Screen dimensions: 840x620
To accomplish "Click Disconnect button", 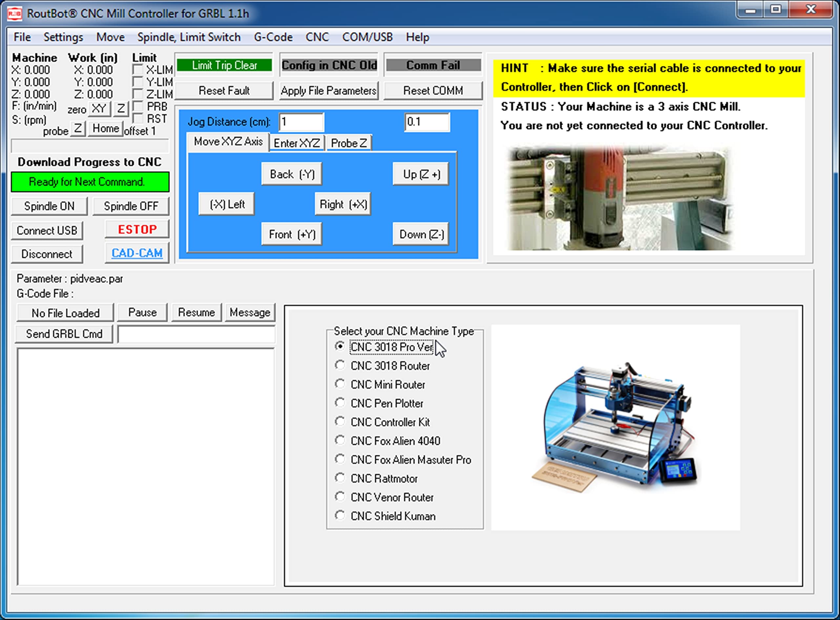I will (47, 254).
